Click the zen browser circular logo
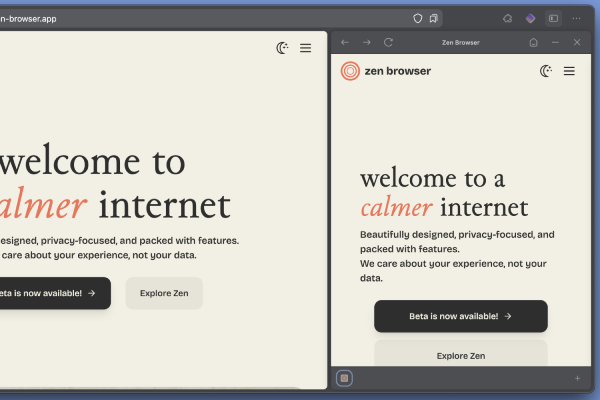The height and width of the screenshot is (400, 600). click(350, 71)
